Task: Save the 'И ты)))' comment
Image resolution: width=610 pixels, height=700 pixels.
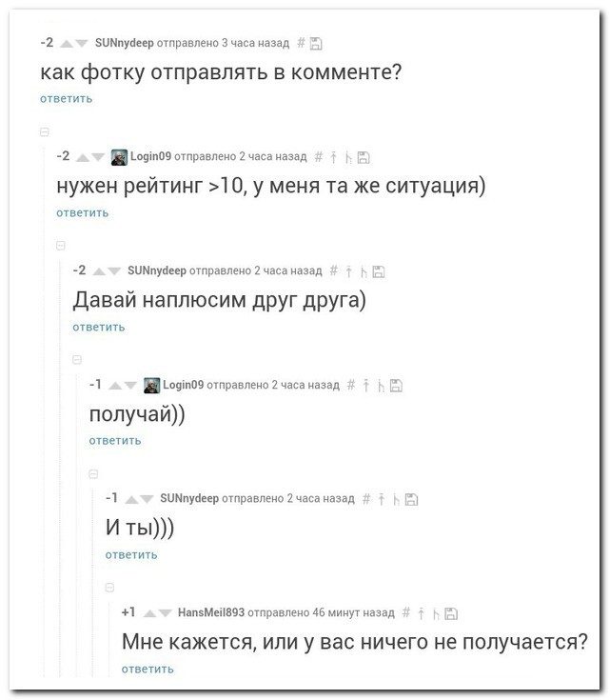Action: coord(412,498)
